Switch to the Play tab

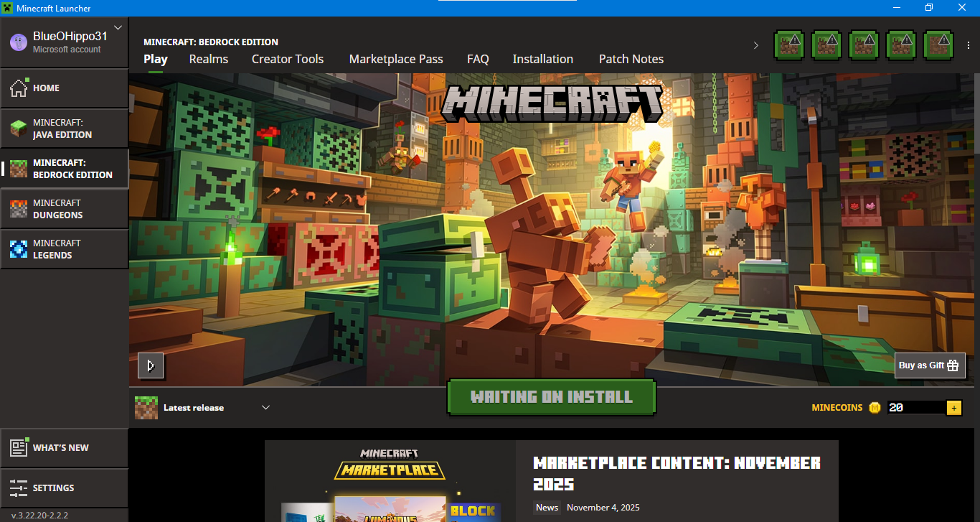(x=156, y=59)
